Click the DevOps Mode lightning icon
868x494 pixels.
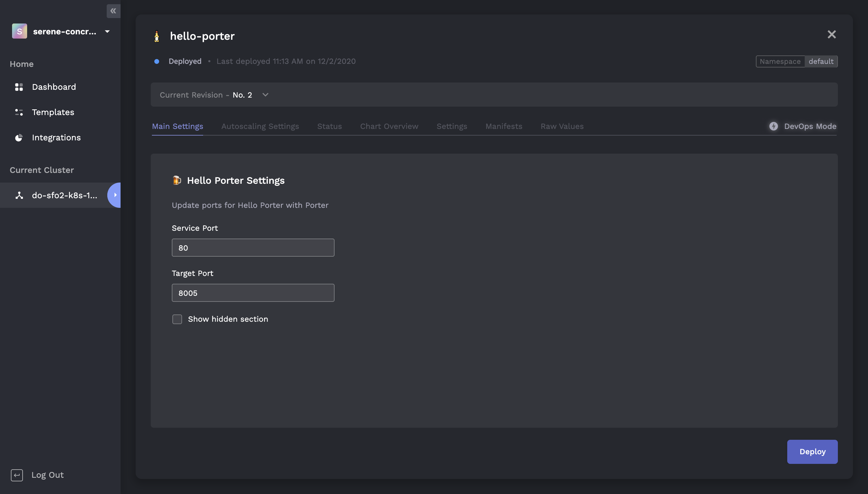click(x=773, y=126)
